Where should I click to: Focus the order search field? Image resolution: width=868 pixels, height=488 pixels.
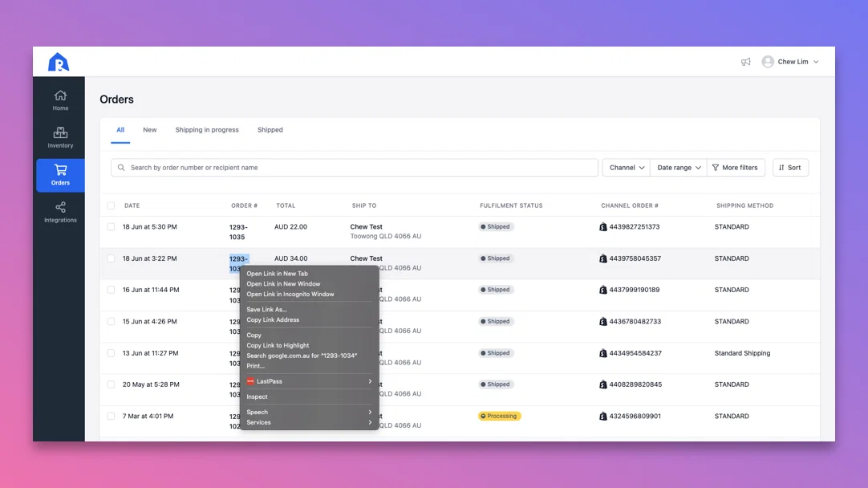click(x=355, y=167)
